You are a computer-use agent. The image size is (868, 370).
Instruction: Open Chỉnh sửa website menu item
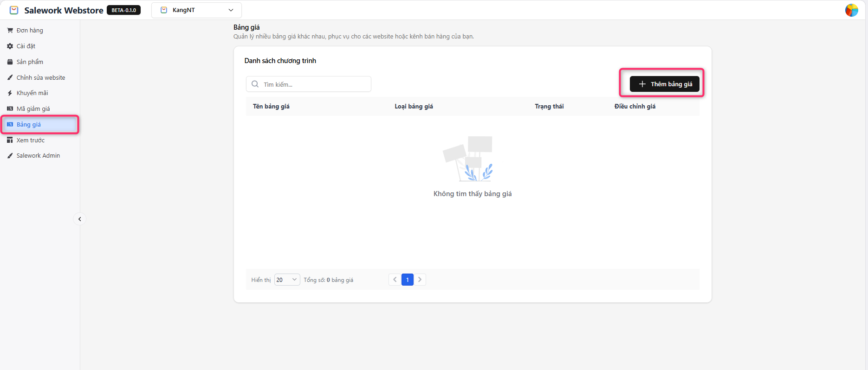pos(40,77)
